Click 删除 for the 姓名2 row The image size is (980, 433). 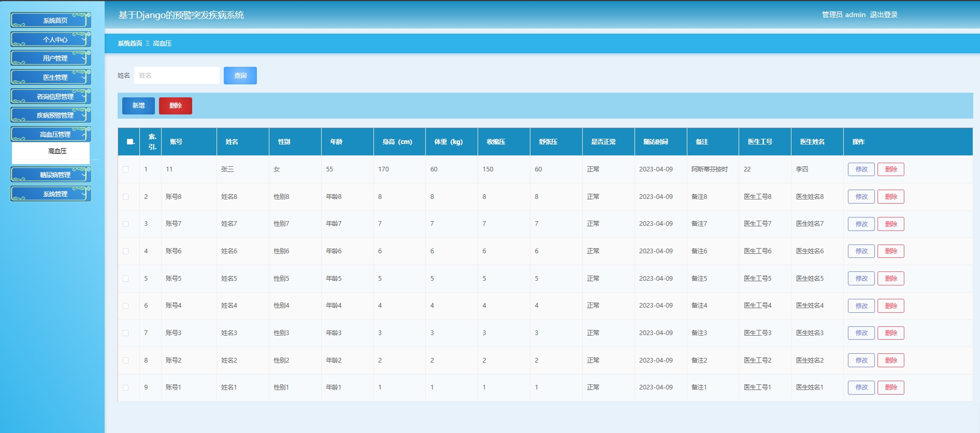click(x=891, y=360)
